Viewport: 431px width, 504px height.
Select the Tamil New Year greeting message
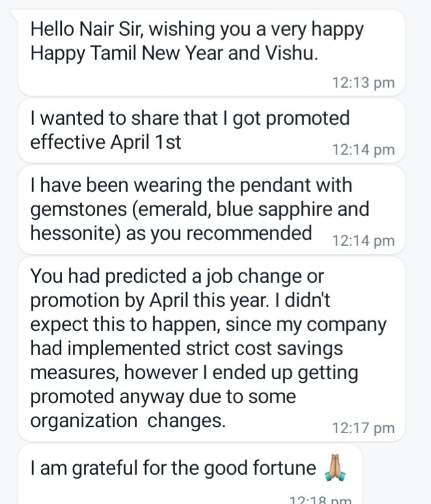click(195, 41)
